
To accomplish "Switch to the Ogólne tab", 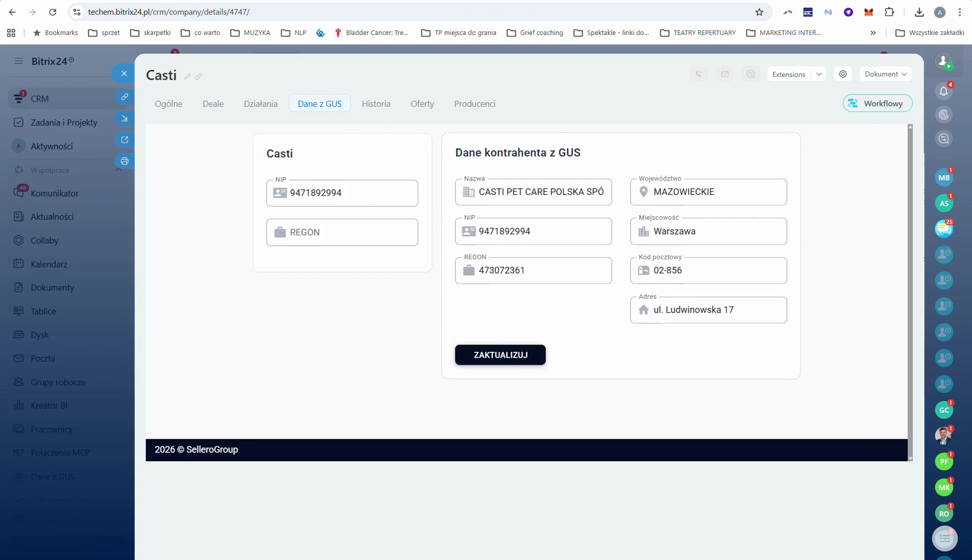I will click(169, 104).
